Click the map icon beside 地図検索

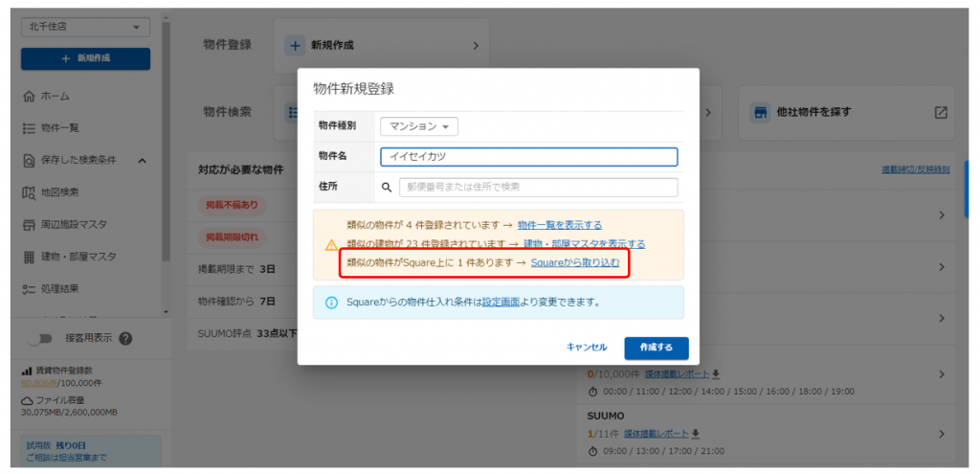click(x=28, y=192)
